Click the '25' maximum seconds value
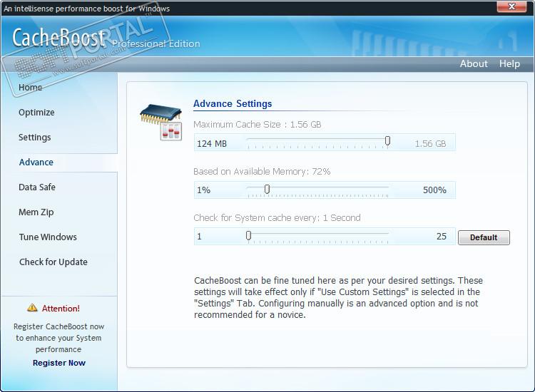Image resolution: width=535 pixels, height=392 pixels. [441, 236]
